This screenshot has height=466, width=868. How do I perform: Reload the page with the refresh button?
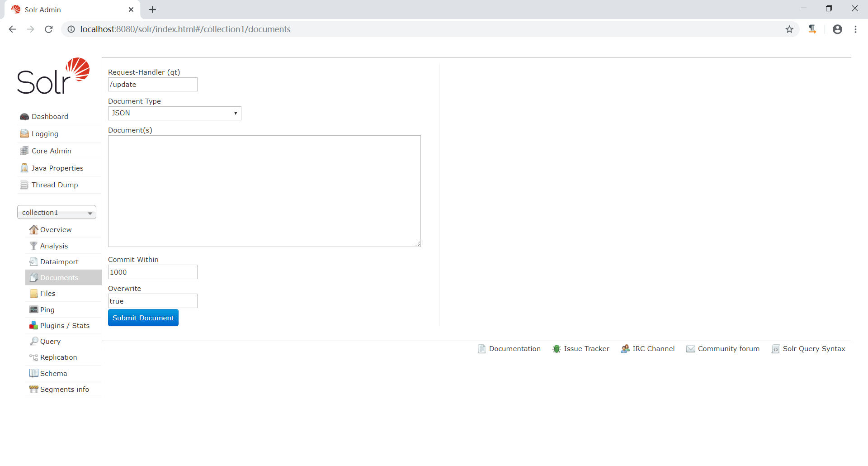(49, 29)
